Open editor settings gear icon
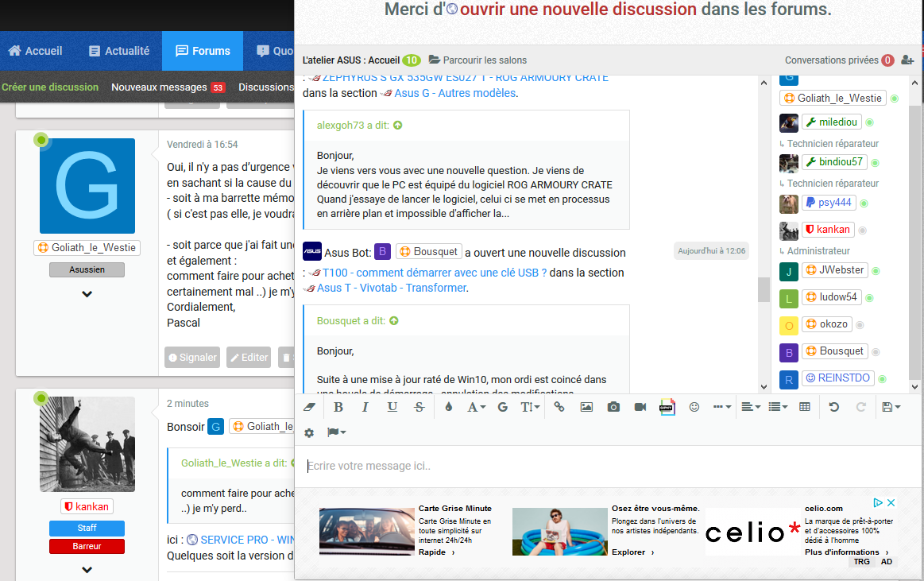 pos(309,433)
